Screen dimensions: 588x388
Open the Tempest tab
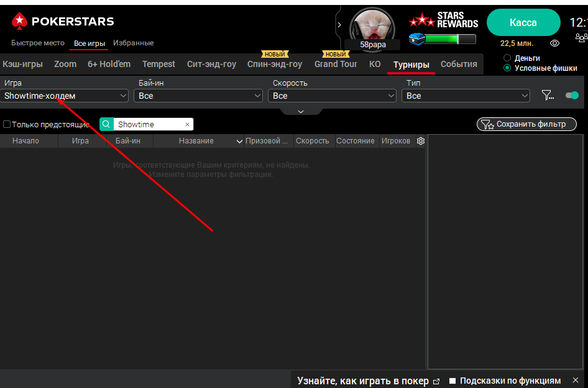[x=158, y=64]
